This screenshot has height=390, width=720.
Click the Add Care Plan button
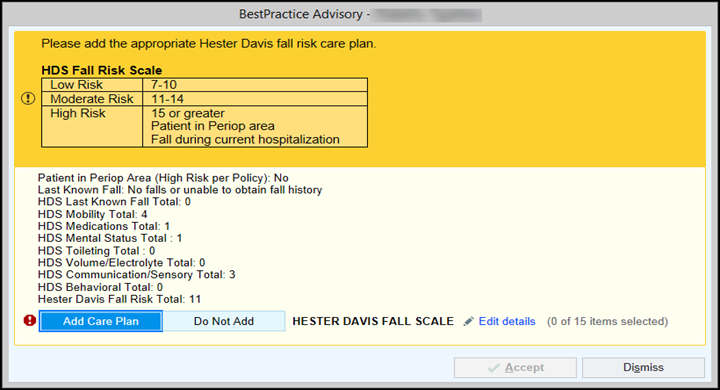click(101, 321)
